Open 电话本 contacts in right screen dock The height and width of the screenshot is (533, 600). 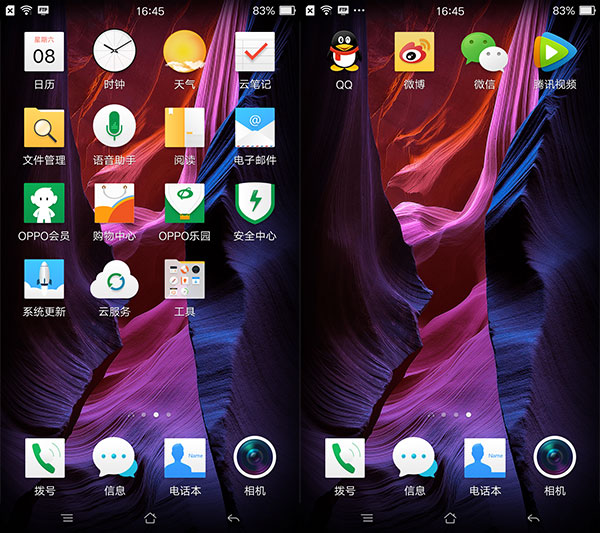pyautogui.click(x=485, y=458)
